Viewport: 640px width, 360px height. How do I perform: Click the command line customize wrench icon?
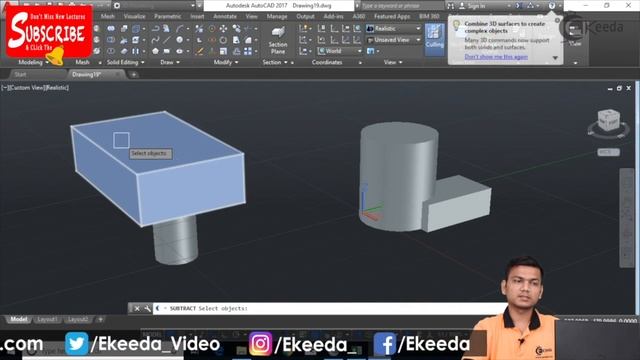147,309
